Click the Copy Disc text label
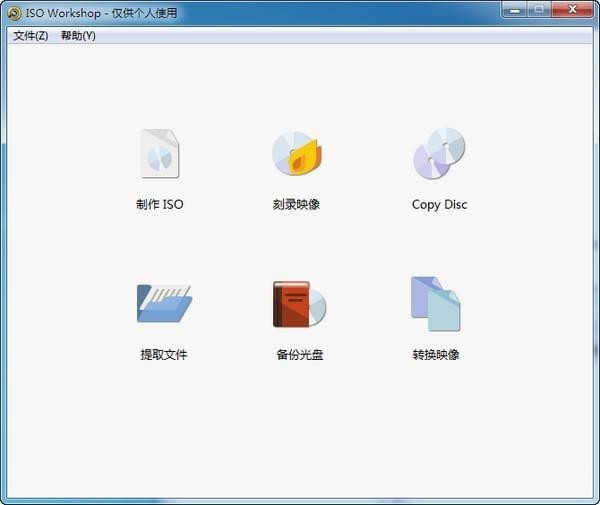Screen dimensions: 600x505 pyautogui.click(x=439, y=205)
